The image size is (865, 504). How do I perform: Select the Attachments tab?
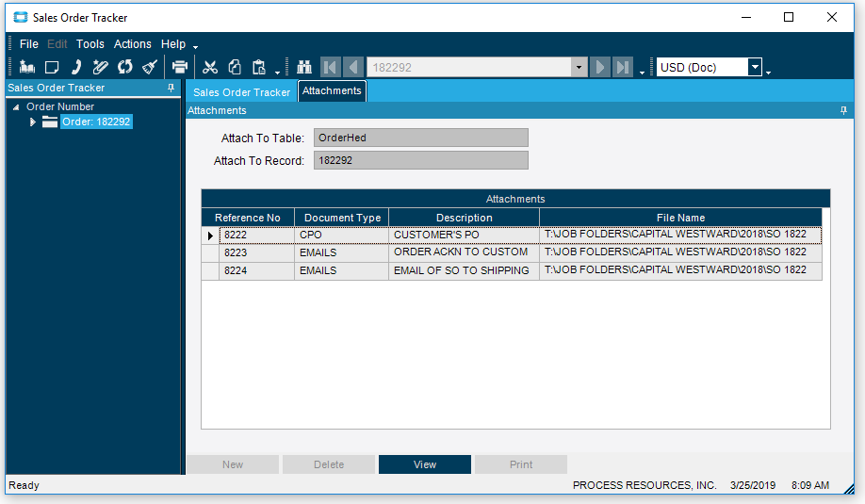pos(332,91)
